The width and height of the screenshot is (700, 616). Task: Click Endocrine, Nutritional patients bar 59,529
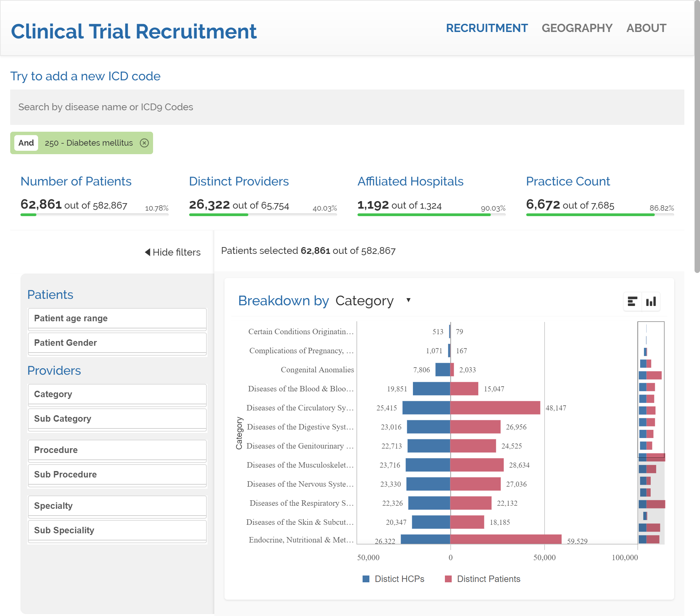[506, 539]
